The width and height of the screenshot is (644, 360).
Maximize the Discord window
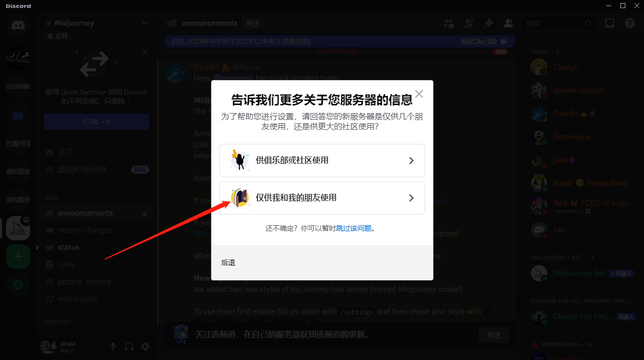point(623,6)
